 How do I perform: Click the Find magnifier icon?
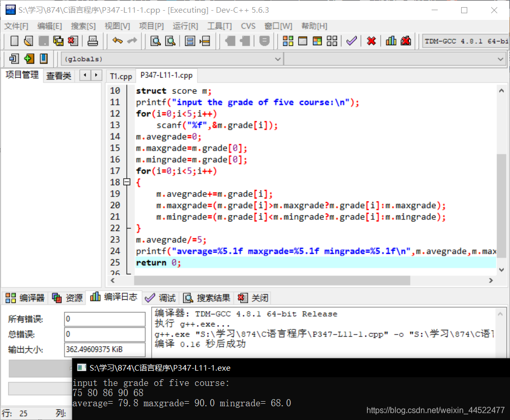[156, 41]
